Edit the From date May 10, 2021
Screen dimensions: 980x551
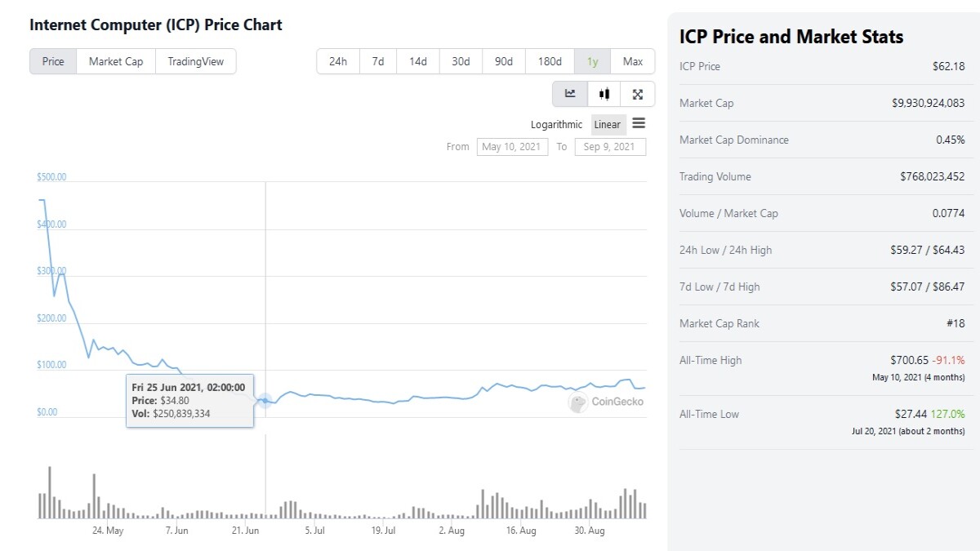(512, 147)
